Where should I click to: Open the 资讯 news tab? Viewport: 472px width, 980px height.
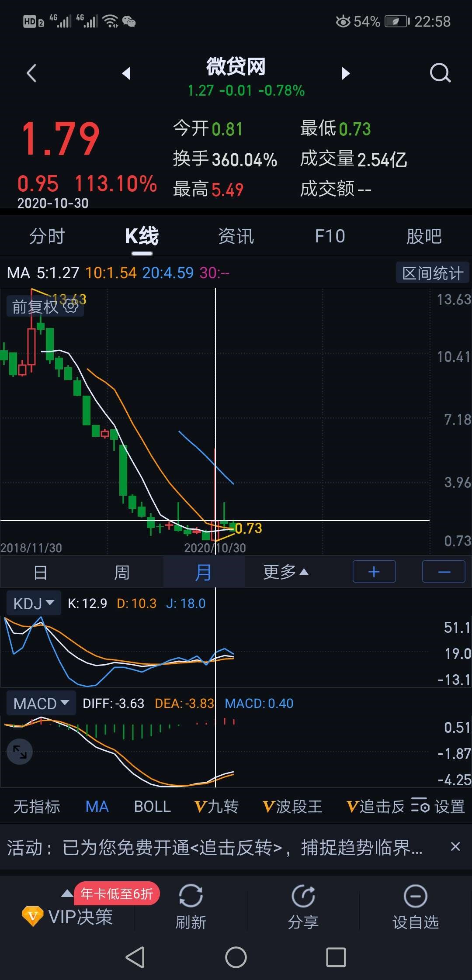click(236, 236)
